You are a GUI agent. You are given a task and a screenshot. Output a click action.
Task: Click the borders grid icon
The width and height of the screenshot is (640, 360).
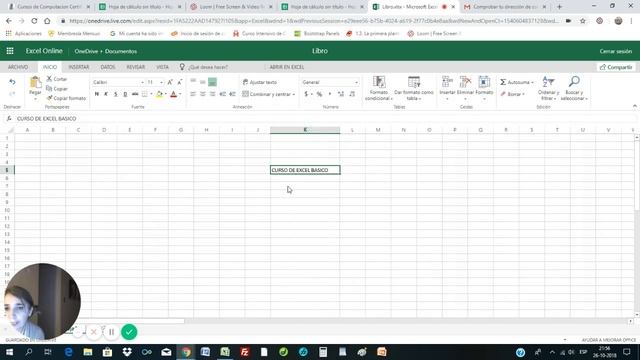tap(144, 94)
